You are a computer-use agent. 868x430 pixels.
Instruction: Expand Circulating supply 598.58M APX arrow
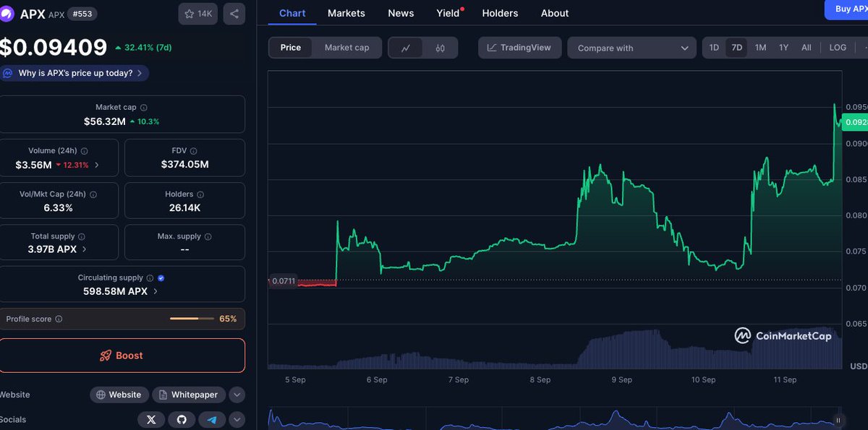156,291
